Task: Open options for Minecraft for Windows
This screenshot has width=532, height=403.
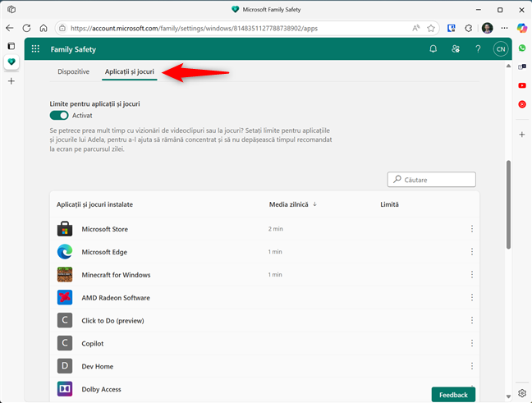Action: pos(472,274)
